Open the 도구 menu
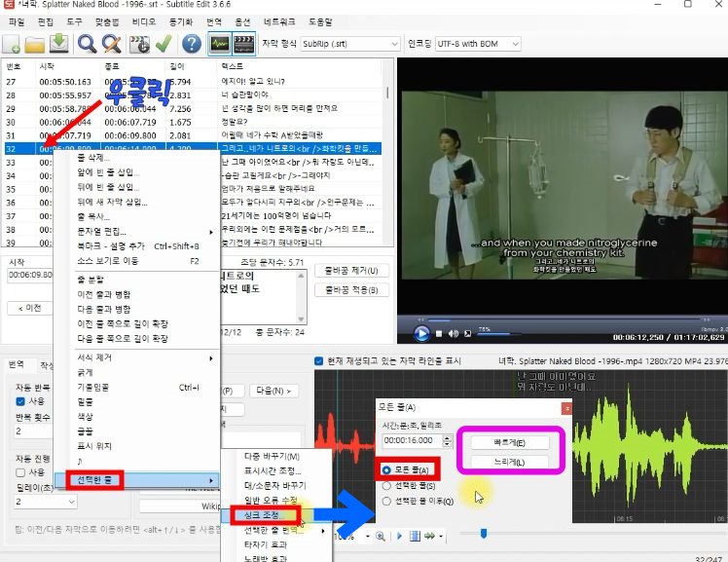The image size is (728, 562). (74, 21)
